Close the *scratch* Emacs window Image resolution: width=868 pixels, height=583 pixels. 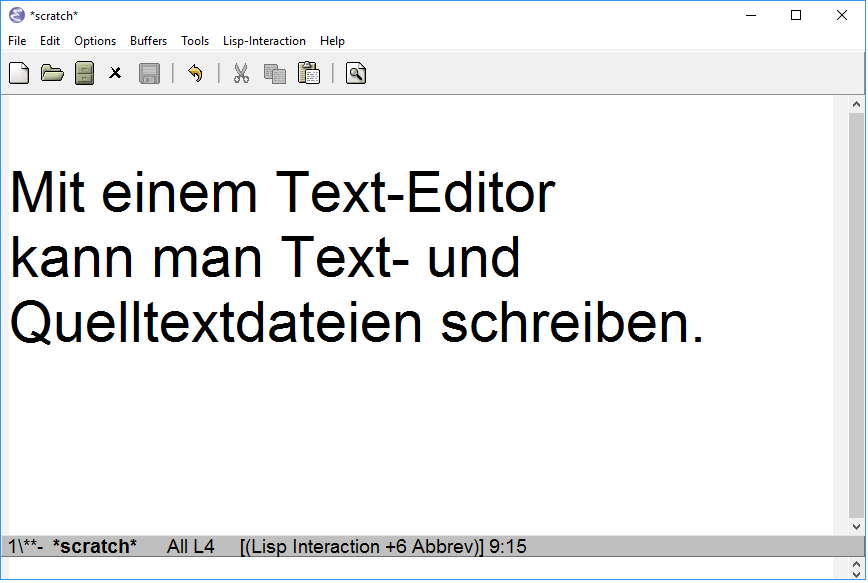[842, 16]
